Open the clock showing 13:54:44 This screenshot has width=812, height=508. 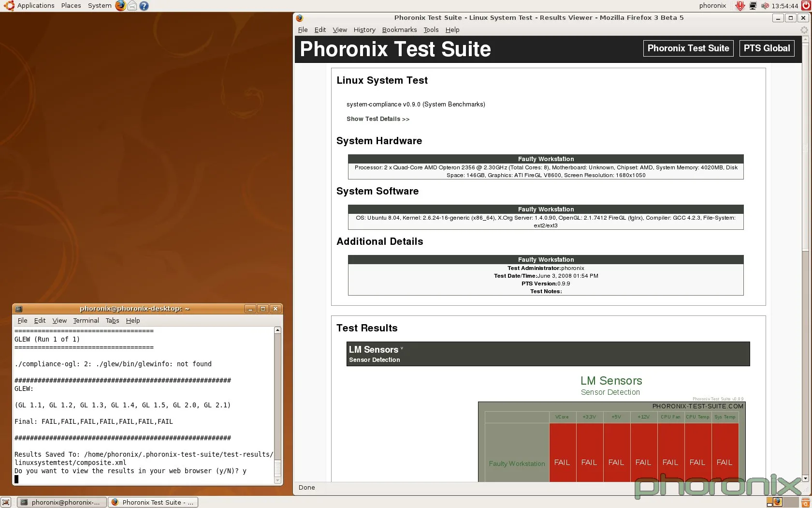tap(785, 6)
